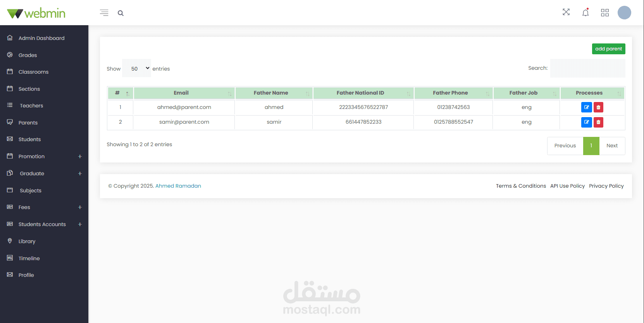Expand the Students Accounts submenu plus
644x323 pixels.
tap(80, 224)
